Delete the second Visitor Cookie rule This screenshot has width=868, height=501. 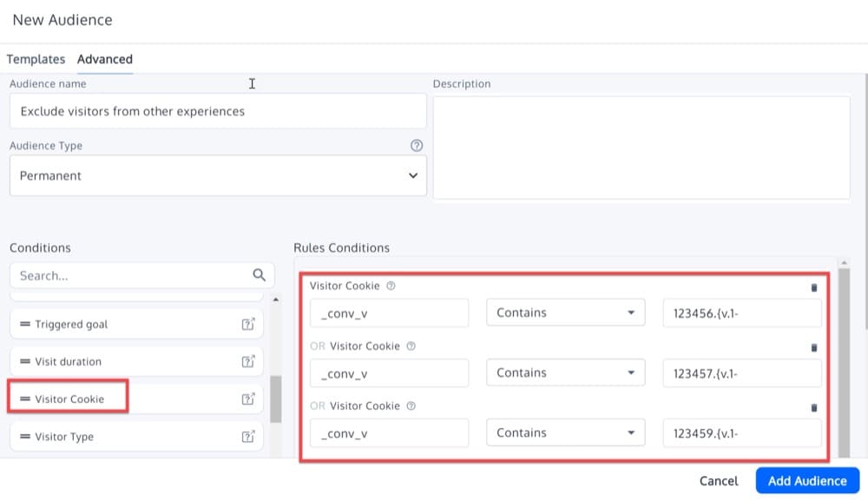click(x=814, y=347)
